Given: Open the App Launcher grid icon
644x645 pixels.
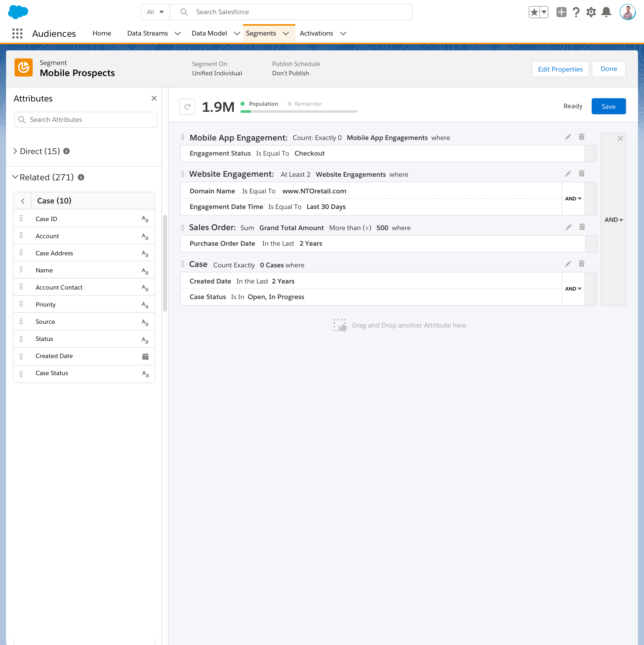Looking at the screenshot, I should [x=17, y=33].
